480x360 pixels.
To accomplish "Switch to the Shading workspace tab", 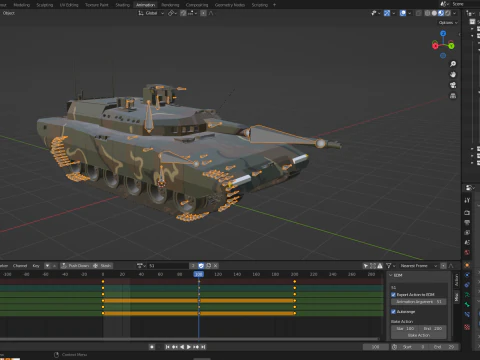I will pyautogui.click(x=122, y=5).
